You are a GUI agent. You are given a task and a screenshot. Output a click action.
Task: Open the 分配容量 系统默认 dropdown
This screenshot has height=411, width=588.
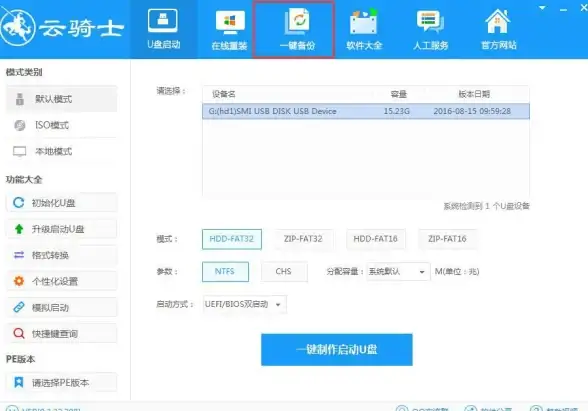coord(398,272)
